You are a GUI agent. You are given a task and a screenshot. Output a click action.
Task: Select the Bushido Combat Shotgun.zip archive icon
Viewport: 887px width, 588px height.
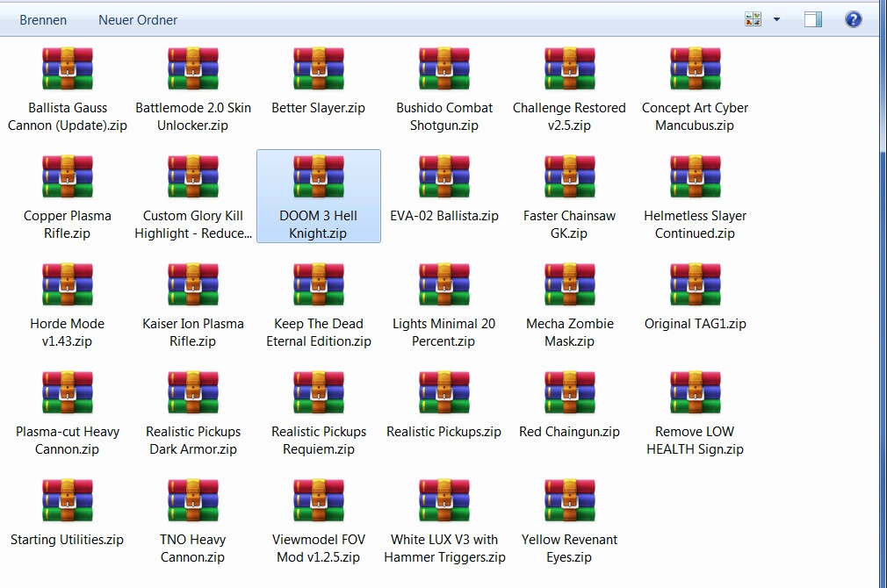click(444, 69)
